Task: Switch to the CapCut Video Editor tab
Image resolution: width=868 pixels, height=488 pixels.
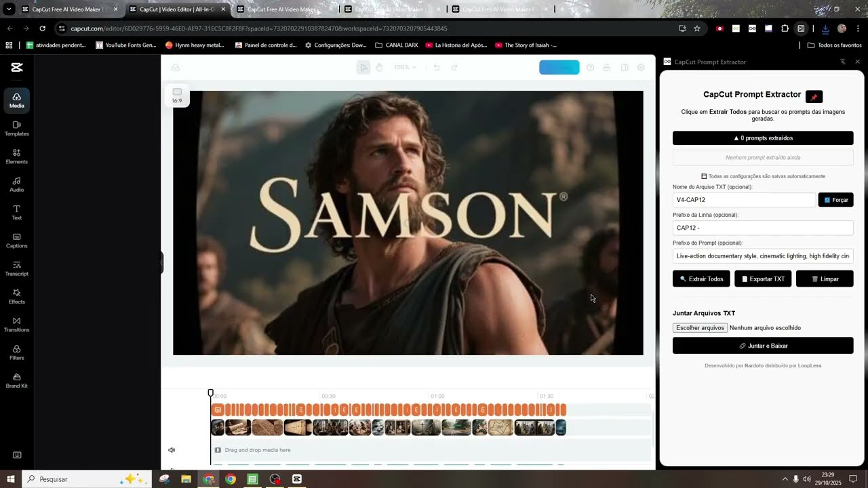Action: point(177,9)
